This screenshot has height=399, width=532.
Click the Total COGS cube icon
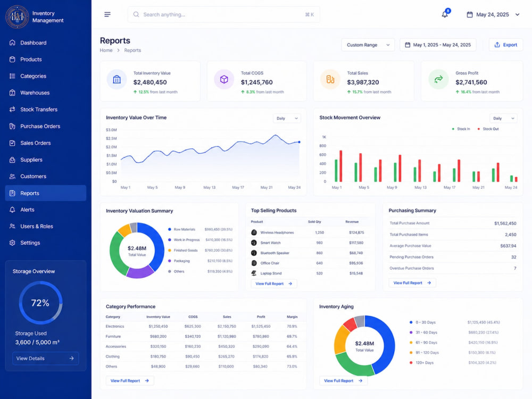point(224,79)
